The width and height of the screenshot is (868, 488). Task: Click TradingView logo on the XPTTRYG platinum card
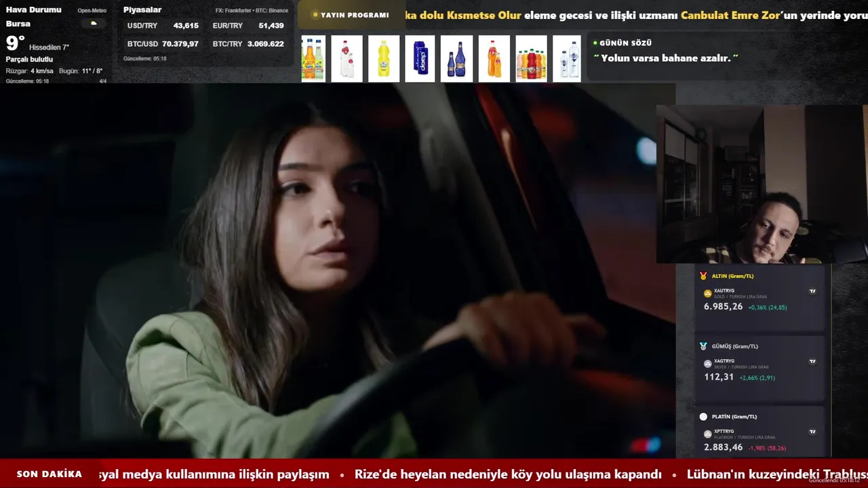tap(812, 432)
